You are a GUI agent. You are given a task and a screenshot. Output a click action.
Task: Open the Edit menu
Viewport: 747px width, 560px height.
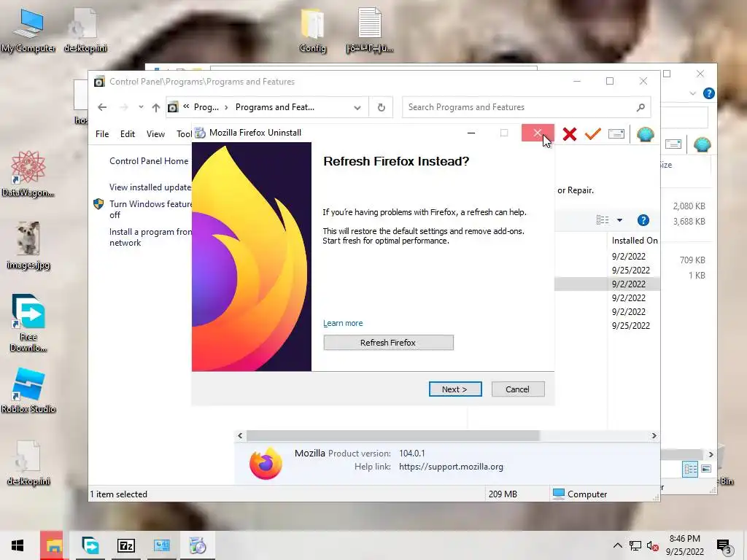click(127, 134)
